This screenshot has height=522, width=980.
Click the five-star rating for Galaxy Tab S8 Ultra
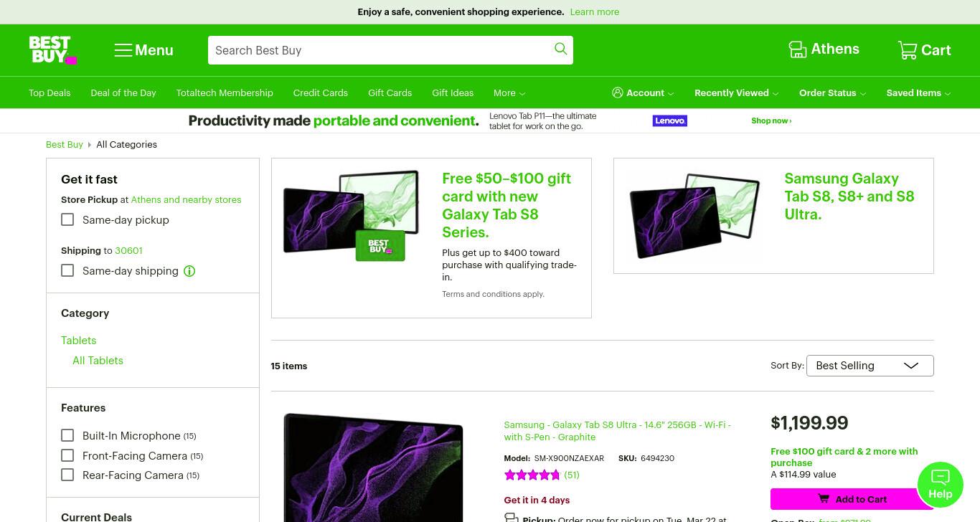pyautogui.click(x=532, y=475)
